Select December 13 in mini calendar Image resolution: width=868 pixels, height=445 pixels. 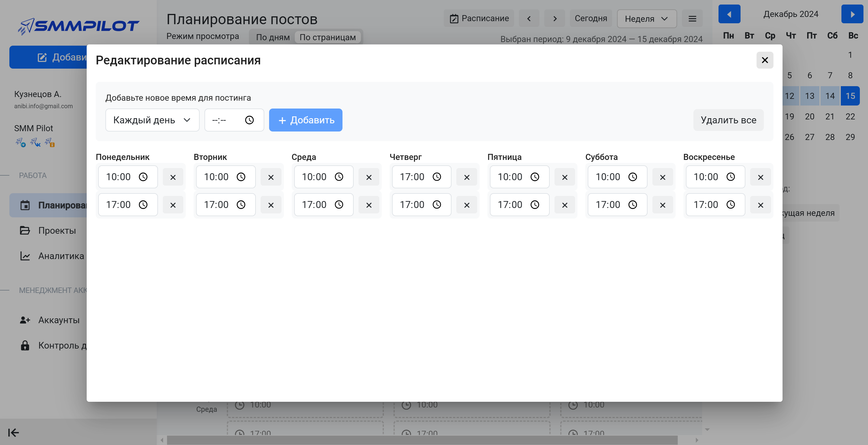point(809,96)
